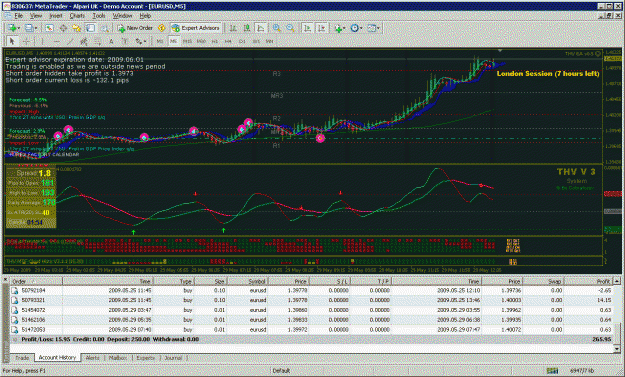This screenshot has height=377, width=625.
Task: Select the arrow cursor tool
Action: [12, 41]
